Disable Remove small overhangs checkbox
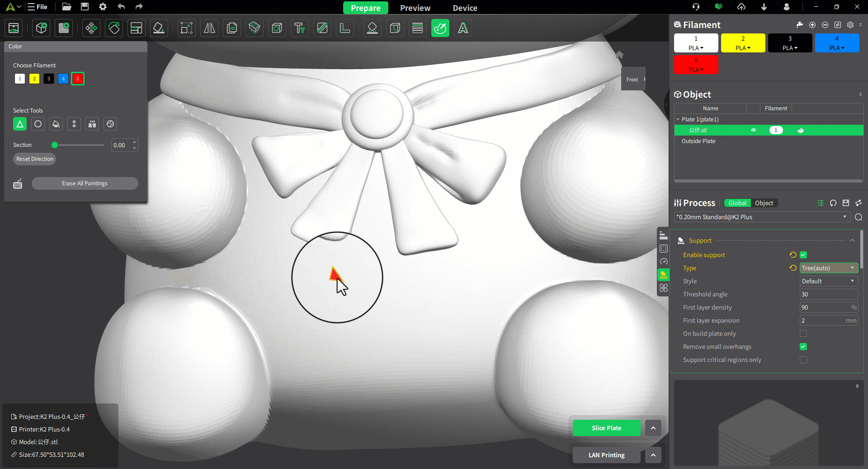 803,347
